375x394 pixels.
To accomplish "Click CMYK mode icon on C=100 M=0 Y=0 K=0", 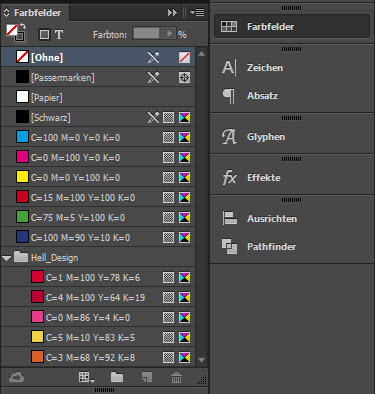I will [184, 137].
